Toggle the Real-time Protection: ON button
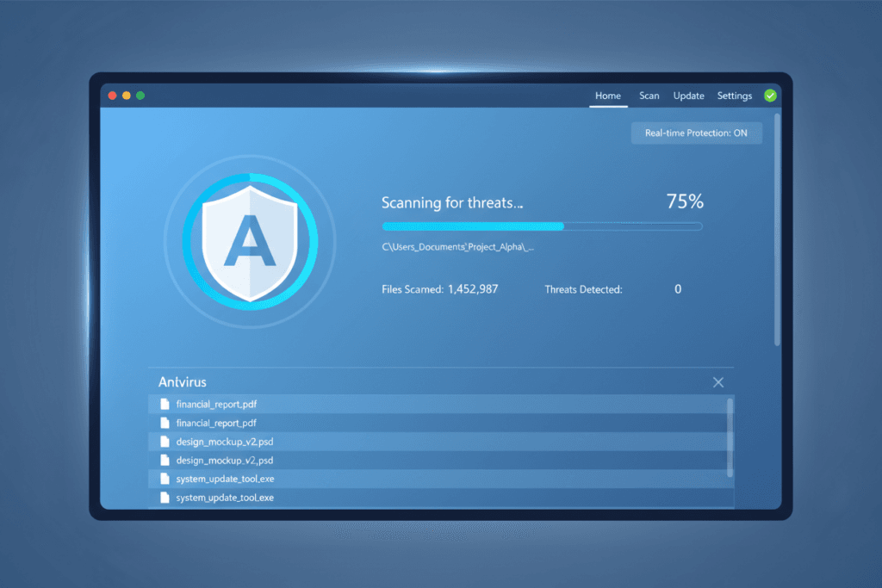The width and height of the screenshot is (882, 588). coord(696,133)
